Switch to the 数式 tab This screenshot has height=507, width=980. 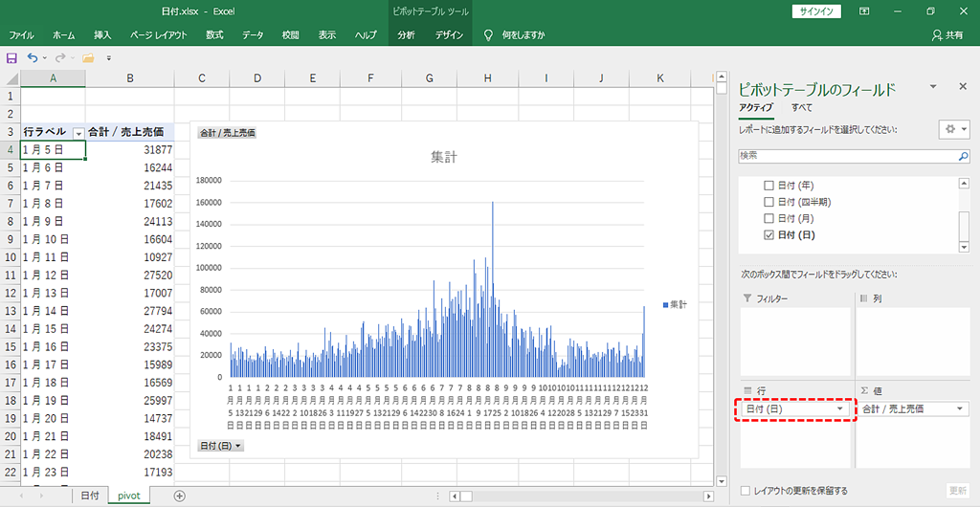click(x=214, y=35)
